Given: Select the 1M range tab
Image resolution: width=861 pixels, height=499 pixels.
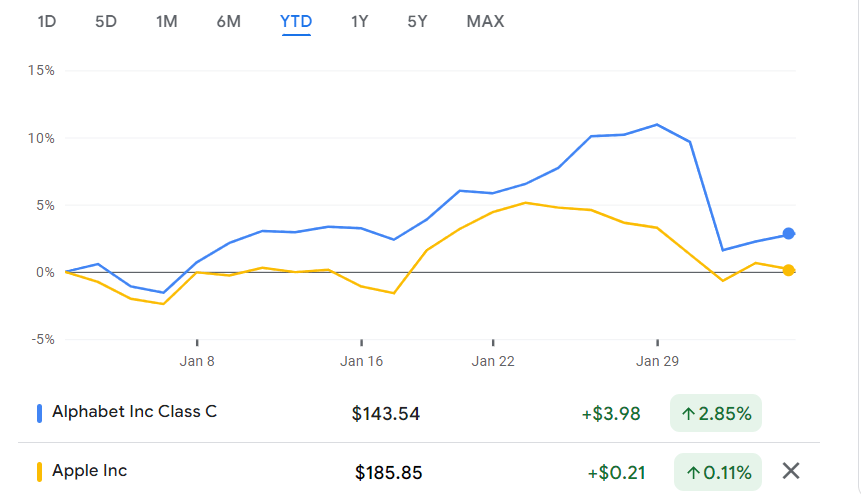Looking at the screenshot, I should (x=167, y=21).
